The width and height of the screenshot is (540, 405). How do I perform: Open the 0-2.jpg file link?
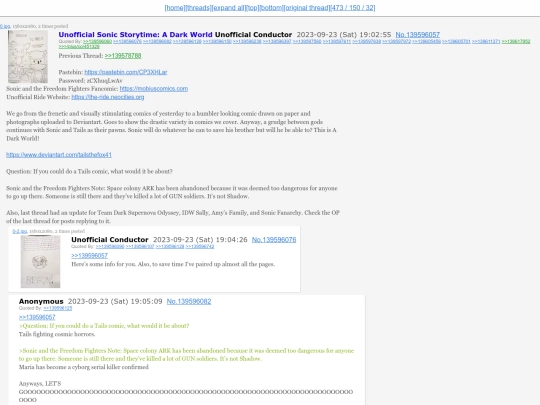click(x=20, y=231)
